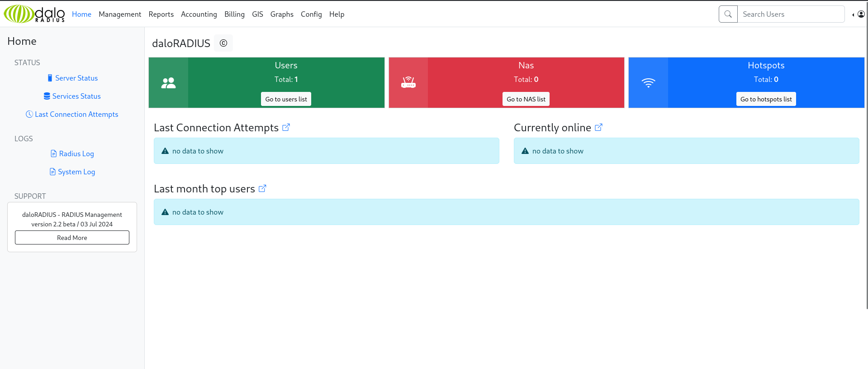Open Last month top users link icon
Image resolution: width=868 pixels, height=369 pixels.
(x=262, y=189)
